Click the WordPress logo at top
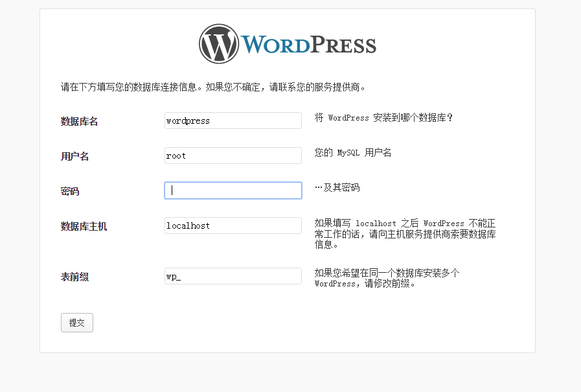 288,44
